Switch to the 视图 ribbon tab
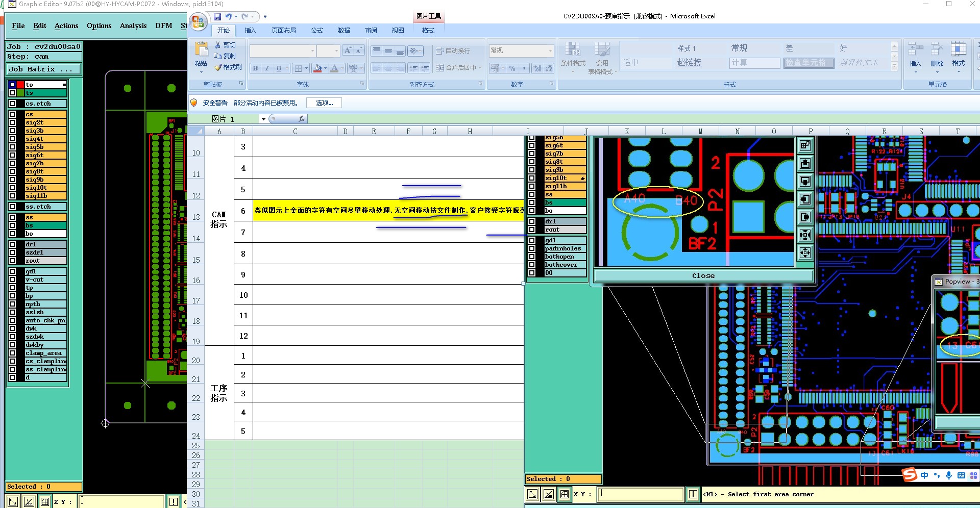The width and height of the screenshot is (980, 508). coord(398,31)
